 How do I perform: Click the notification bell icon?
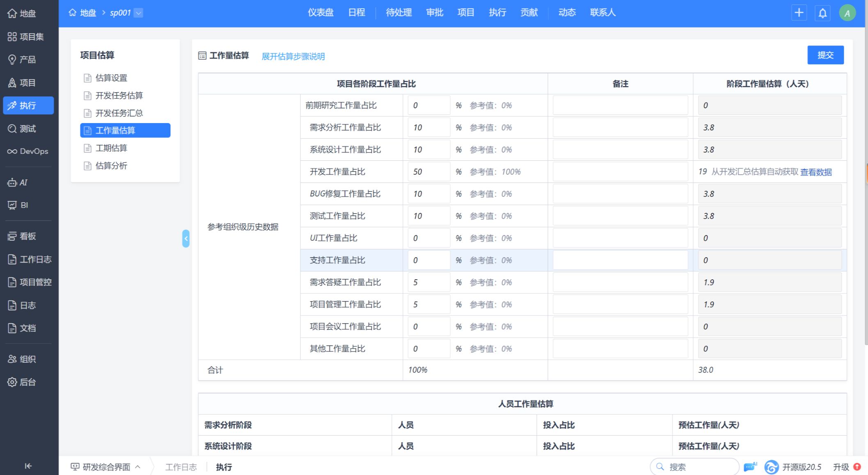pos(822,13)
